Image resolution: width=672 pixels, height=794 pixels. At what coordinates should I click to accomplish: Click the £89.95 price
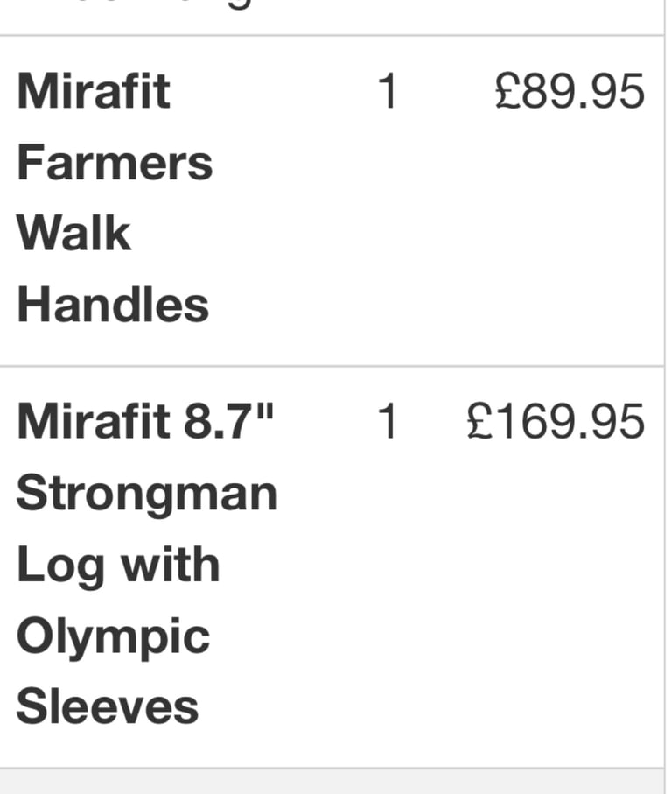click(570, 91)
